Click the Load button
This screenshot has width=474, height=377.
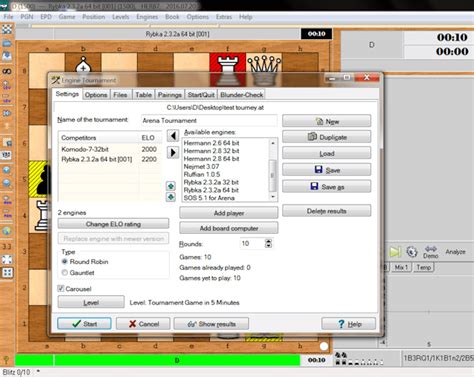tap(326, 153)
